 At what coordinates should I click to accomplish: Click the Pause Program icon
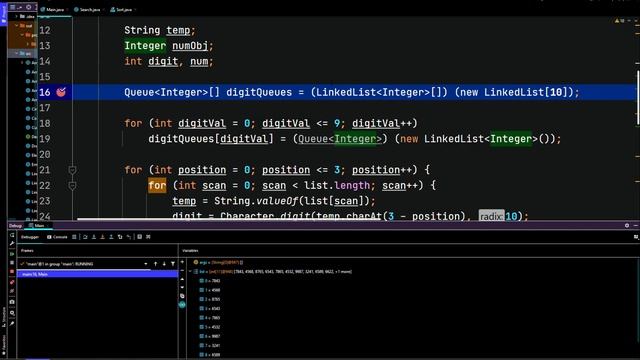[x=12, y=263]
